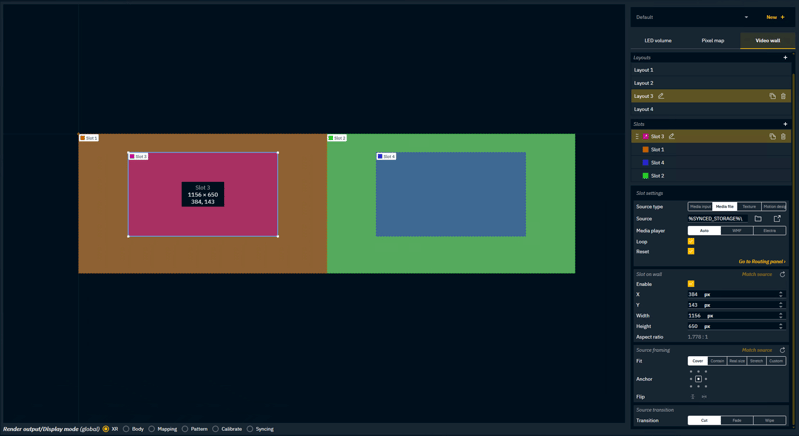Set anchor to top-left point
This screenshot has height=436, width=799.
691,371
